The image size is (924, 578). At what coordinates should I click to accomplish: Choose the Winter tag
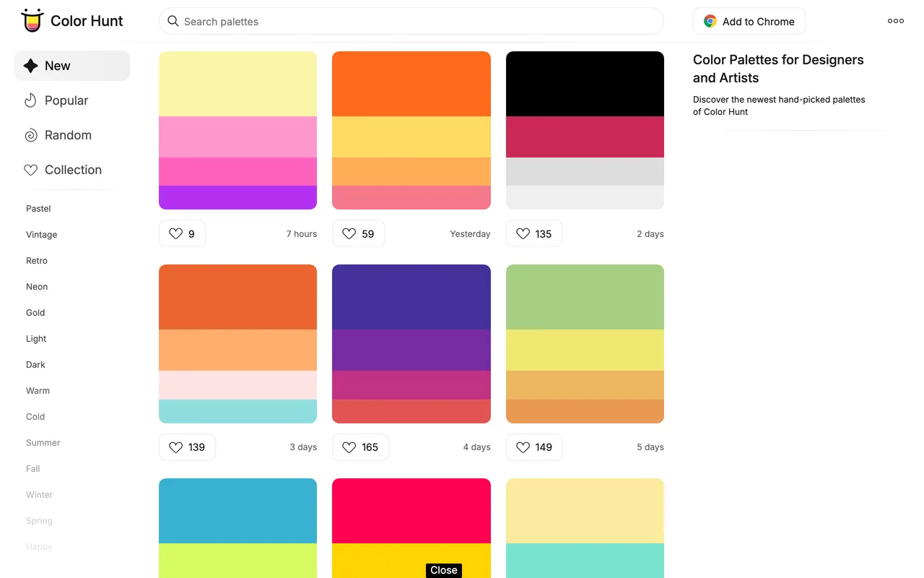click(39, 494)
